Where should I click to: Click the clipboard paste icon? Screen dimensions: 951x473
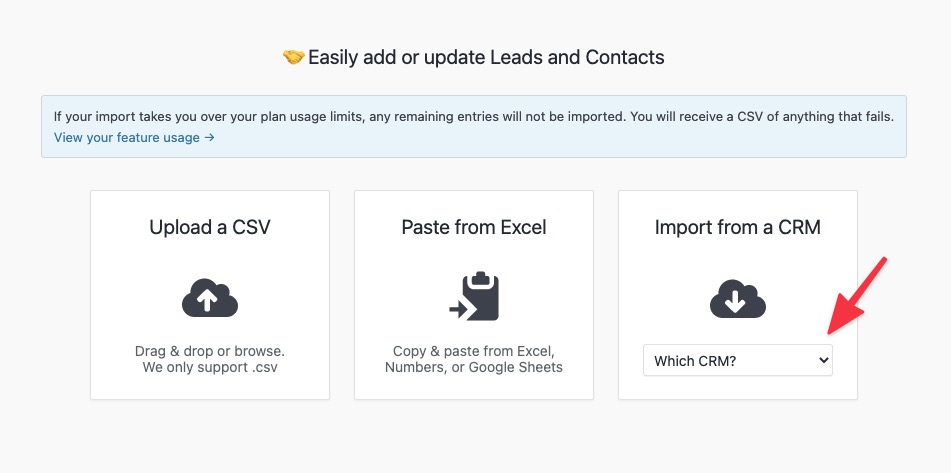(474, 297)
